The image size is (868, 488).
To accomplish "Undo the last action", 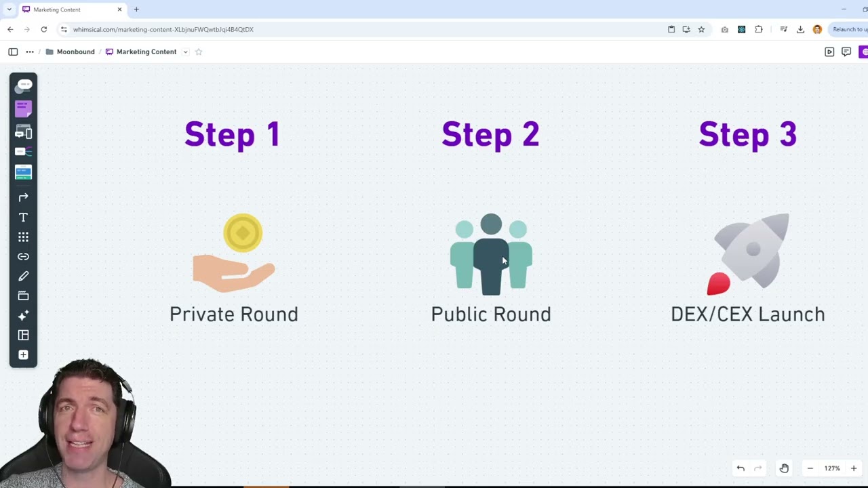I will 741,468.
